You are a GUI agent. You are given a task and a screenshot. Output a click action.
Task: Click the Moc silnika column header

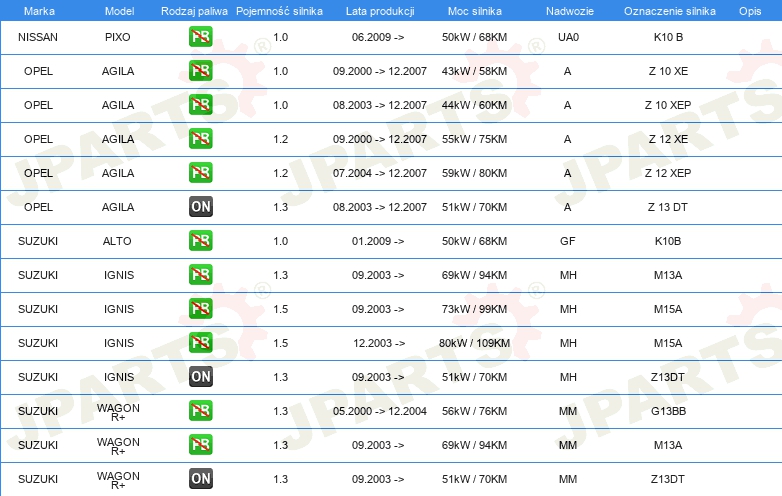475,11
